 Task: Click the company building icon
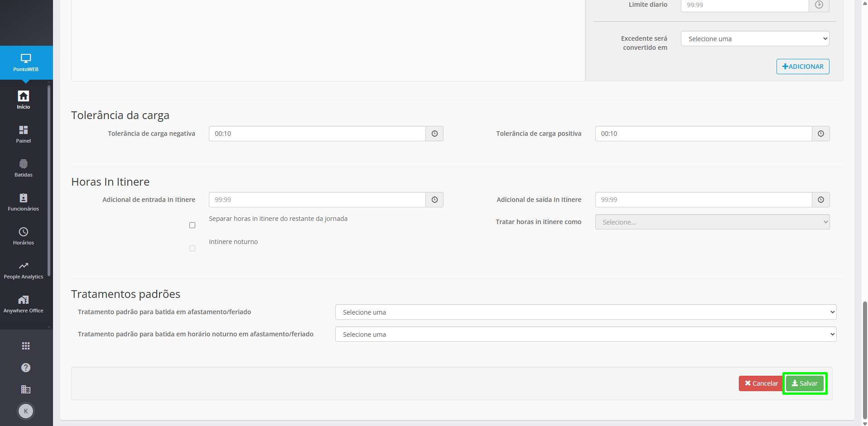[x=26, y=389]
